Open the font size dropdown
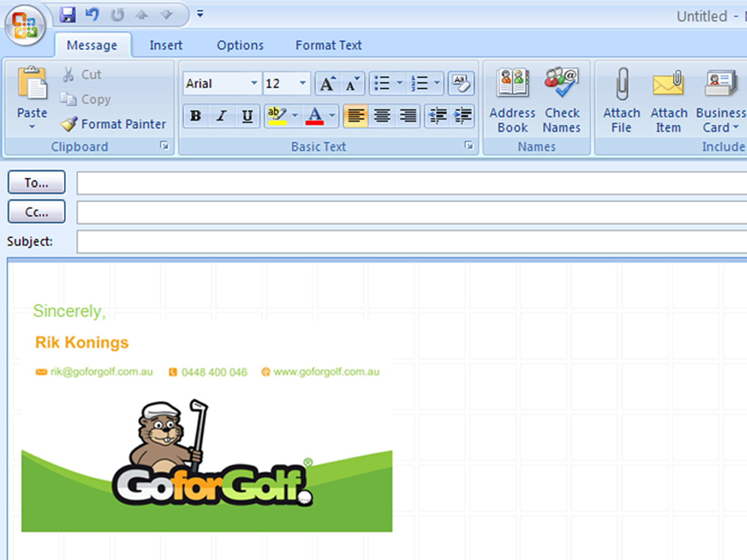Screen dimensions: 747x560 303,83
